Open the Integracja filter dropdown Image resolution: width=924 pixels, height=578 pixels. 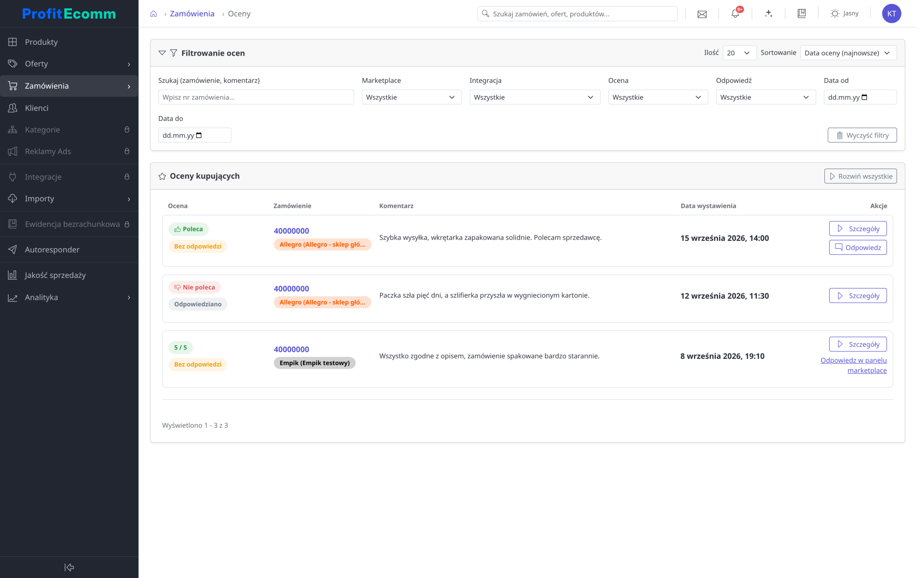tap(535, 97)
